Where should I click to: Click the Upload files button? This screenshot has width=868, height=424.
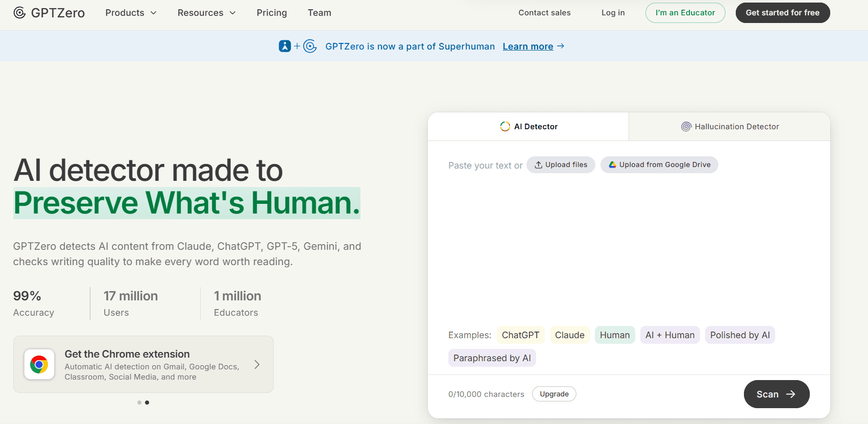(561, 164)
